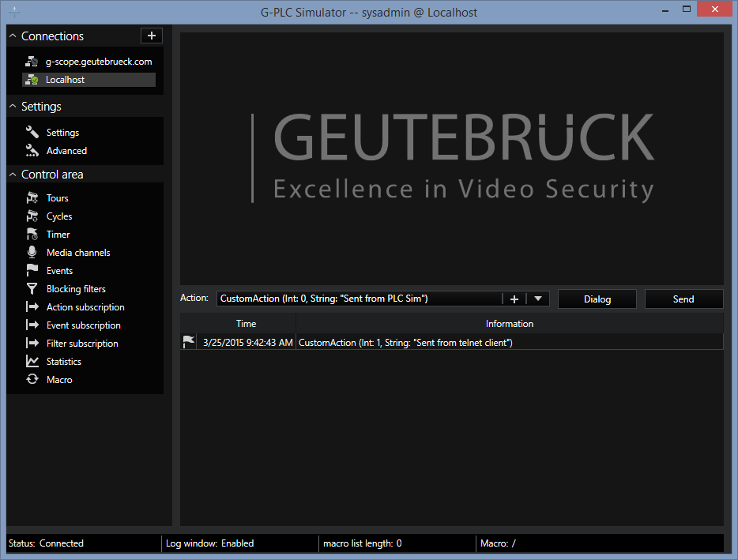
Task: Click the Timer flag-clock icon
Action: [32, 235]
